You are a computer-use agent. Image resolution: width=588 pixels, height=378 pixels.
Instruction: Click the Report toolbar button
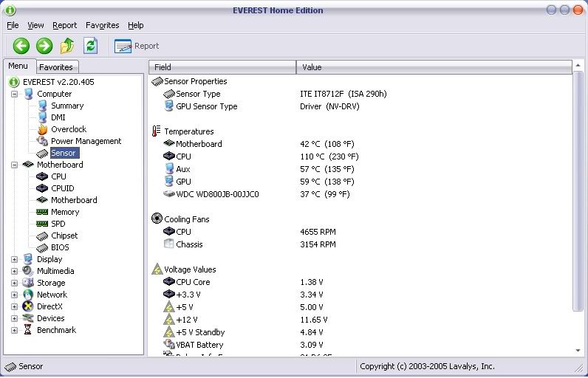[x=137, y=46]
